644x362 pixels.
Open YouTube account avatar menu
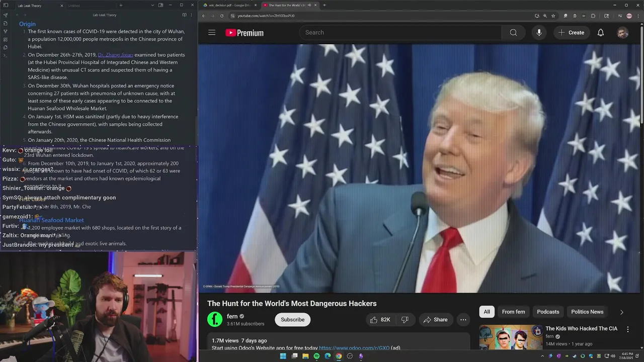tap(623, 33)
